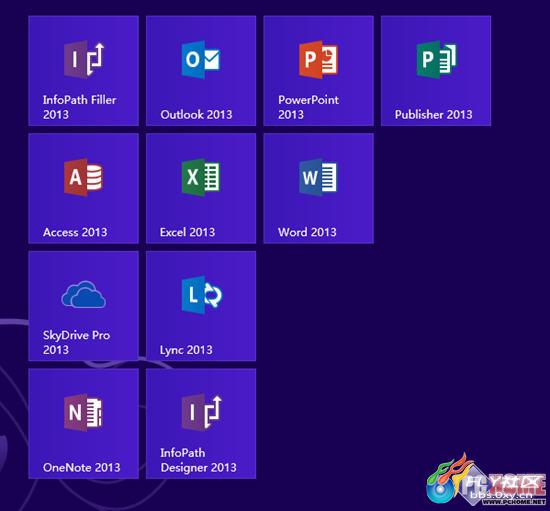Click the PCHome watermark logo
550x511 pixels.
coord(486,479)
